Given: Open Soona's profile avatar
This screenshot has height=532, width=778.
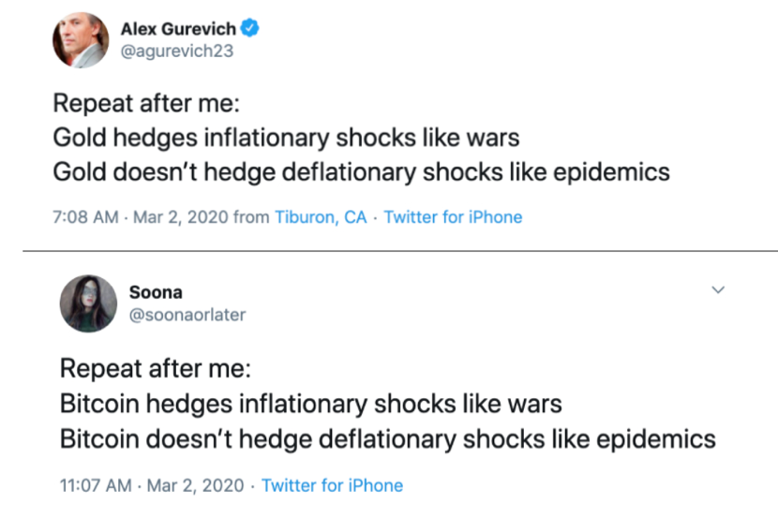Looking at the screenshot, I should [88, 303].
